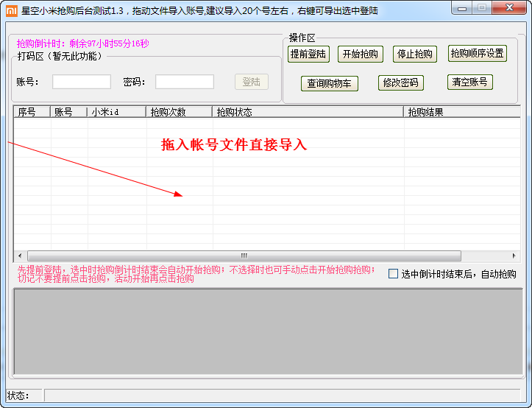The height and width of the screenshot is (408, 532).
Task: Focus the 账号 input field
Action: [x=82, y=82]
